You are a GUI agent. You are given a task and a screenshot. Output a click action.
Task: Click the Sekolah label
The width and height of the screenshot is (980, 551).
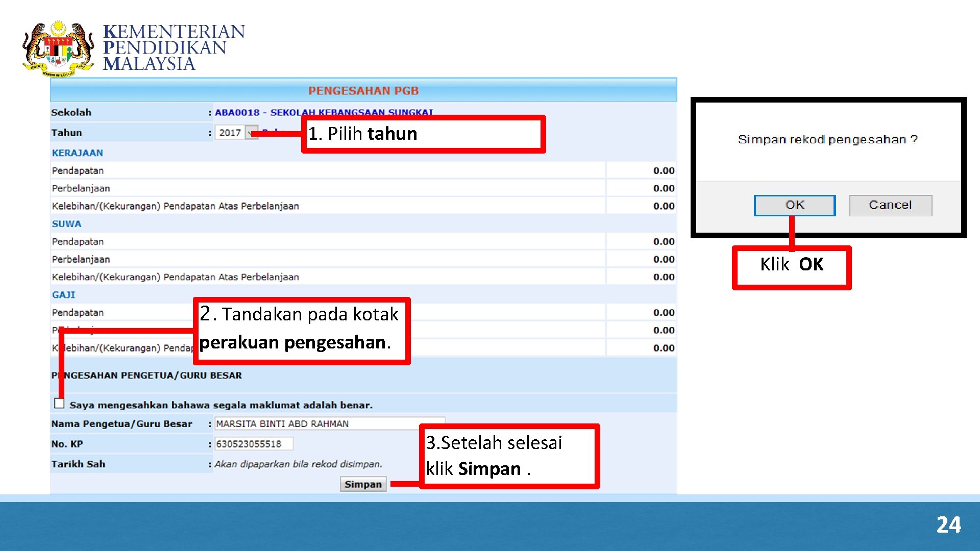[x=71, y=112]
